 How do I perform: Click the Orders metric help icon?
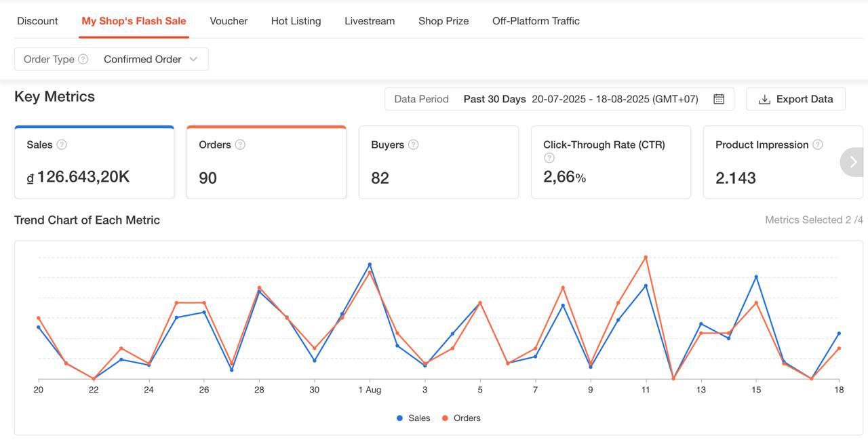[x=240, y=144]
